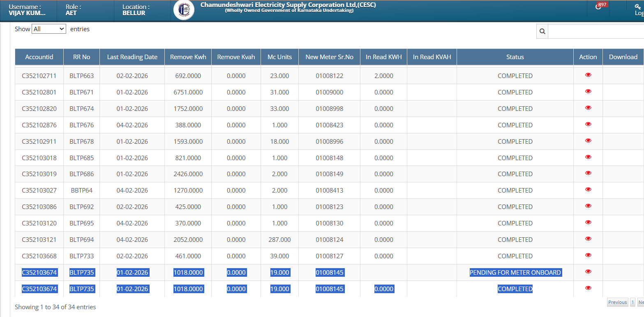Image resolution: width=644 pixels, height=317 pixels.
Task: Click eye icon in BBTP64 row
Action: 588,190
